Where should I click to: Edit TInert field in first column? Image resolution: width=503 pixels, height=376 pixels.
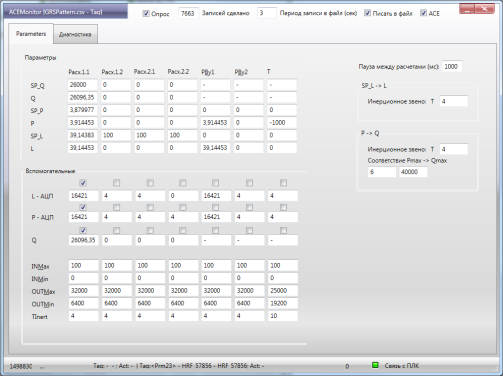(x=84, y=316)
